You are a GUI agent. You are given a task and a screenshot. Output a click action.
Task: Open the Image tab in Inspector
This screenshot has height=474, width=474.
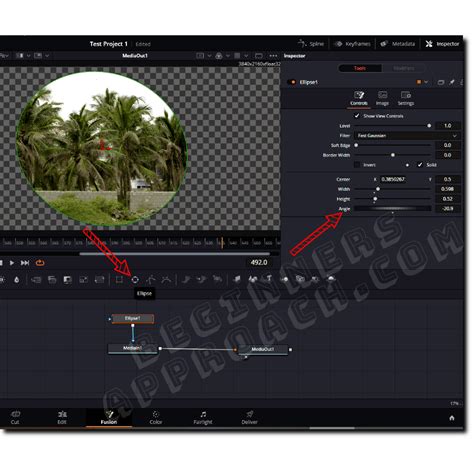coord(382,98)
